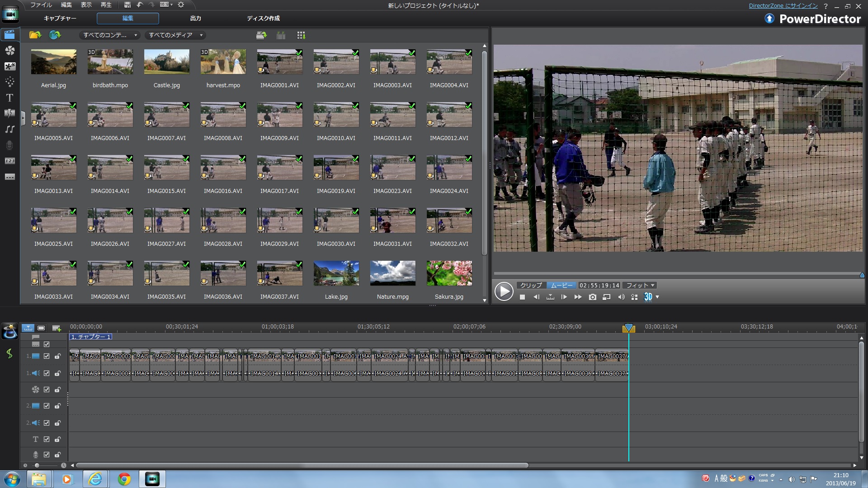Switch library to grid view icon
Screen dimensions: 868x488
point(301,35)
